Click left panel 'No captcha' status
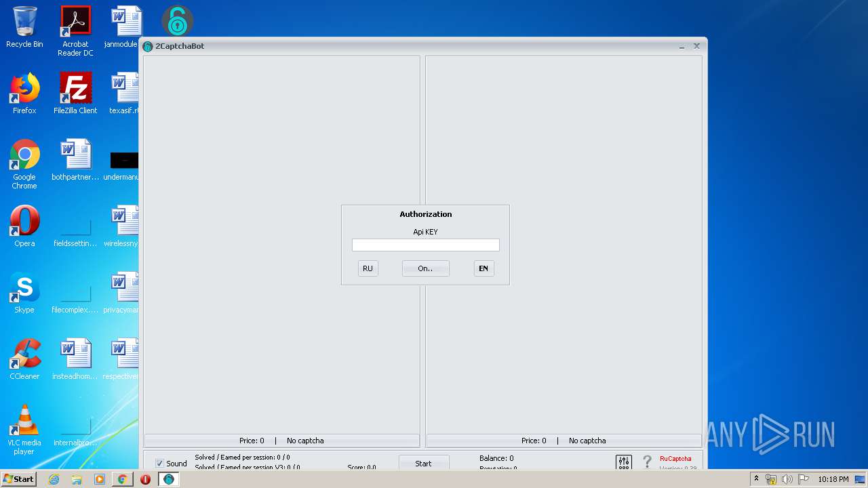The height and width of the screenshot is (488, 868). tap(305, 441)
